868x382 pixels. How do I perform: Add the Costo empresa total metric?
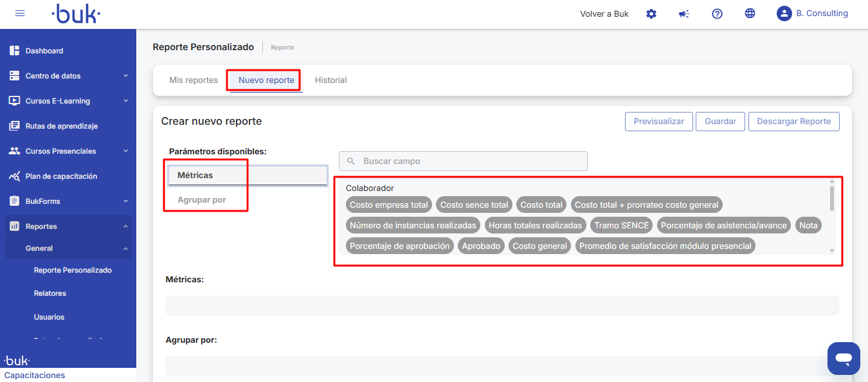[388, 205]
